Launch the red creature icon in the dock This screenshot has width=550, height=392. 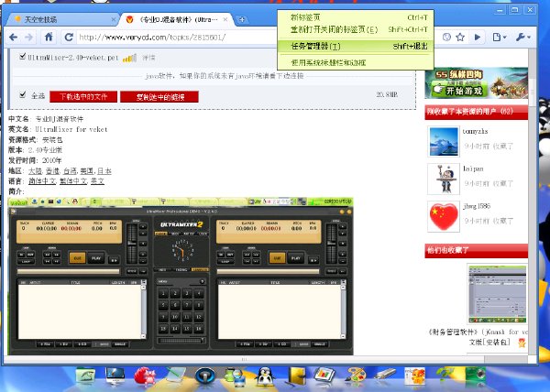pyautogui.click(x=145, y=377)
